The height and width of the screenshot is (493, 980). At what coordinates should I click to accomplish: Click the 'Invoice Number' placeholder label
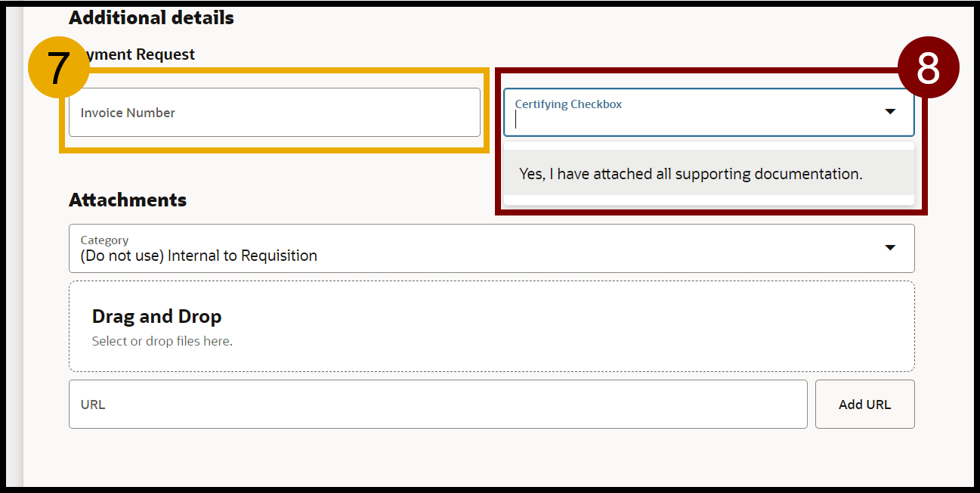point(128,113)
